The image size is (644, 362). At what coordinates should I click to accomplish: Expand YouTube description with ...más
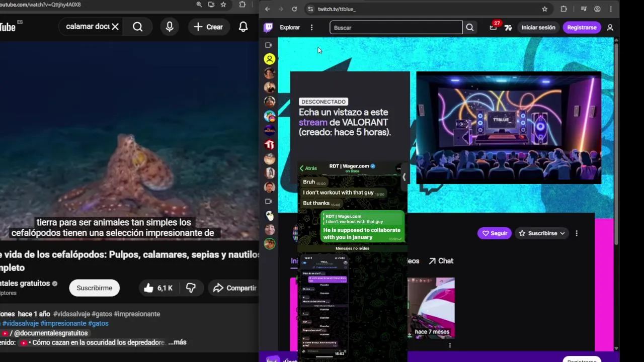(177, 342)
